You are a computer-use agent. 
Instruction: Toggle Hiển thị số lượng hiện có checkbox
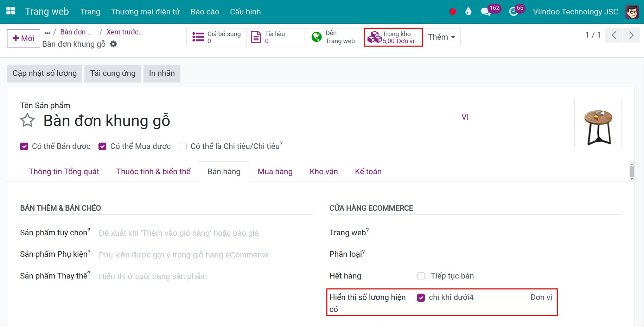tap(421, 298)
